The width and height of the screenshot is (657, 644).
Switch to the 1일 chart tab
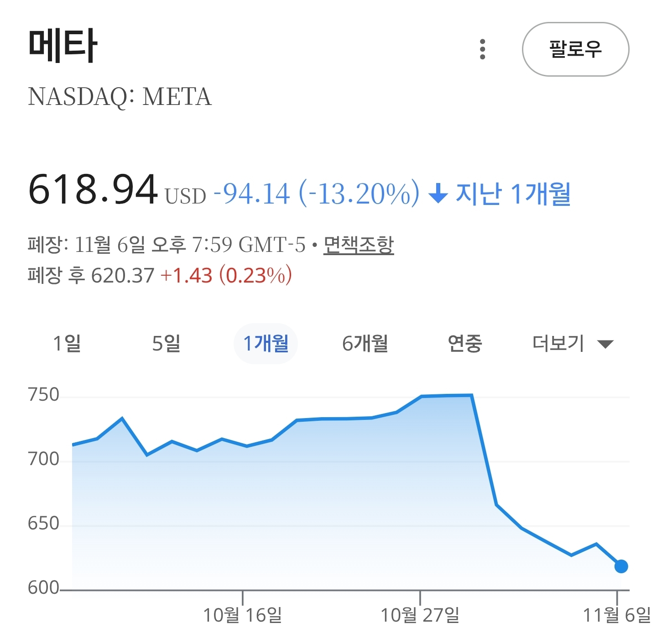coord(67,343)
